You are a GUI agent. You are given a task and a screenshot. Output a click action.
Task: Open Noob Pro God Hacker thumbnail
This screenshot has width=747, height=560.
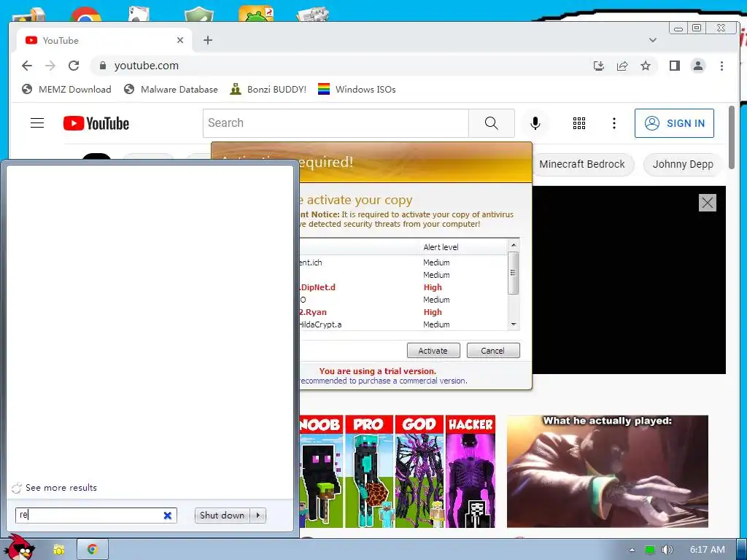[398, 472]
